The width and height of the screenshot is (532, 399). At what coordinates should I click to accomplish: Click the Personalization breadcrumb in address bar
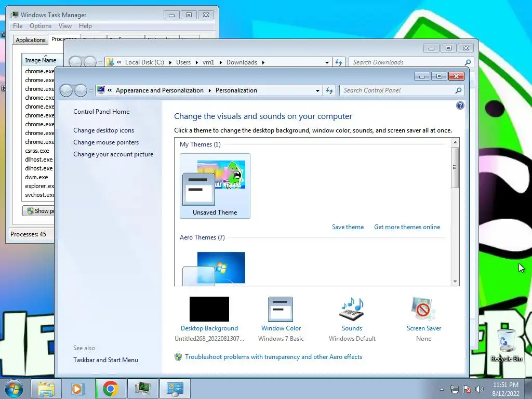tap(236, 90)
